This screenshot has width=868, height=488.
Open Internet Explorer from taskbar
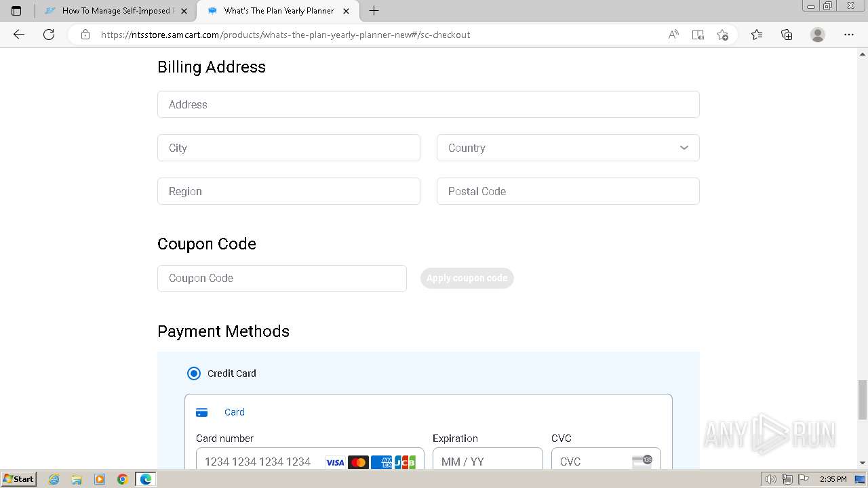[x=54, y=479]
